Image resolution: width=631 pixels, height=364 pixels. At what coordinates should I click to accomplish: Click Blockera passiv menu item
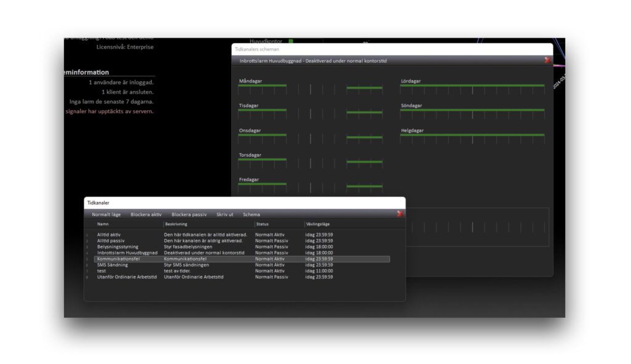point(189,214)
